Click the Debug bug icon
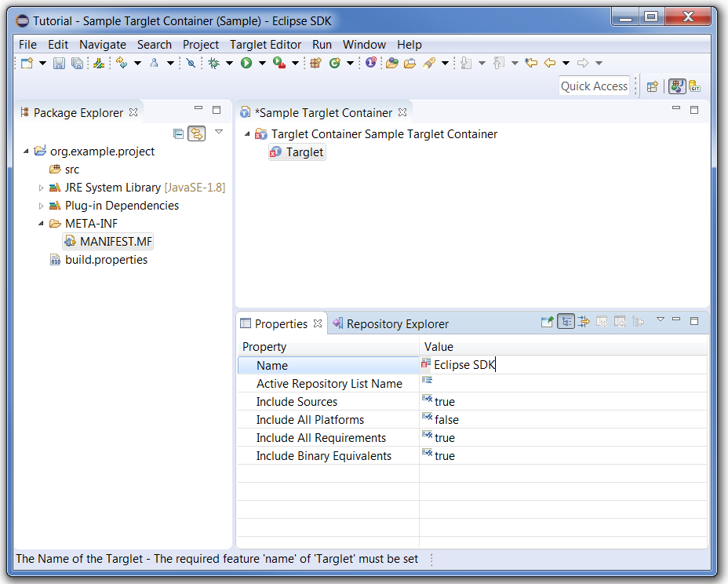728x584 pixels. (213, 63)
